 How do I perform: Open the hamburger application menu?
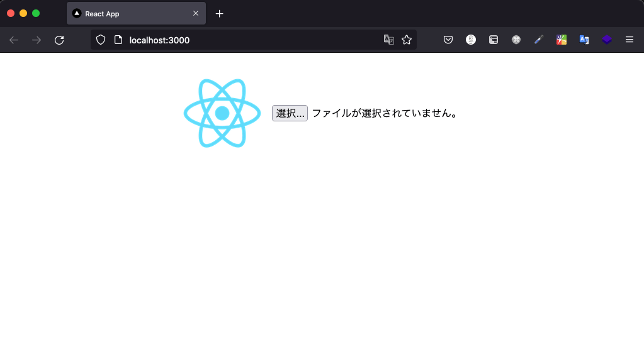(x=630, y=40)
